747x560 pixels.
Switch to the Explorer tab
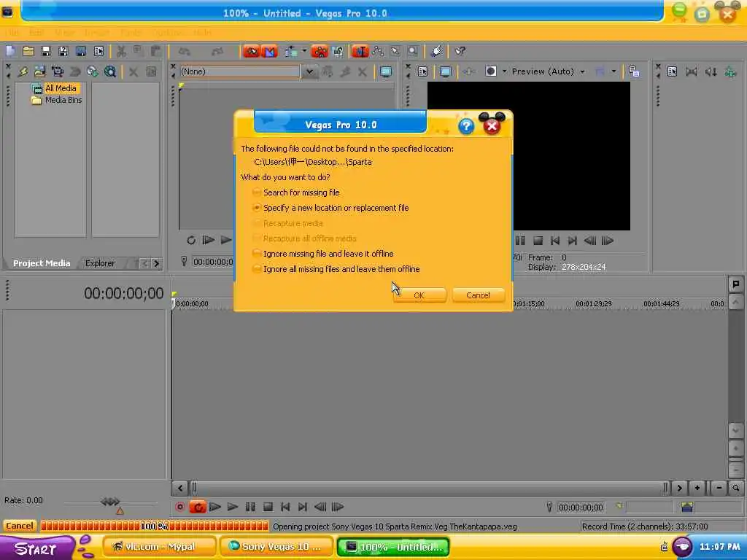point(99,263)
